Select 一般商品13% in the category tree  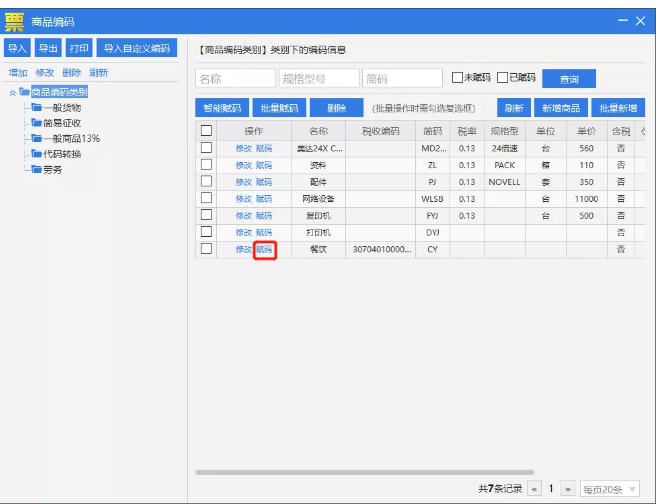[x=72, y=138]
